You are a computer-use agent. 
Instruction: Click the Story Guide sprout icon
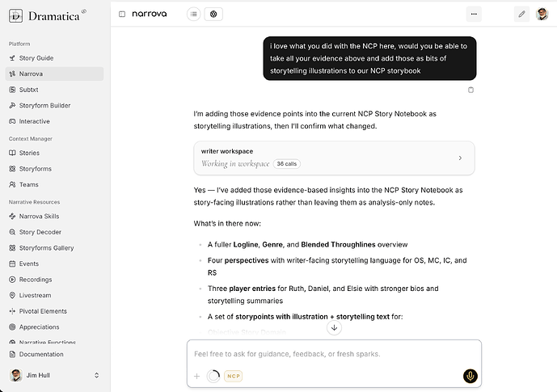click(12, 58)
